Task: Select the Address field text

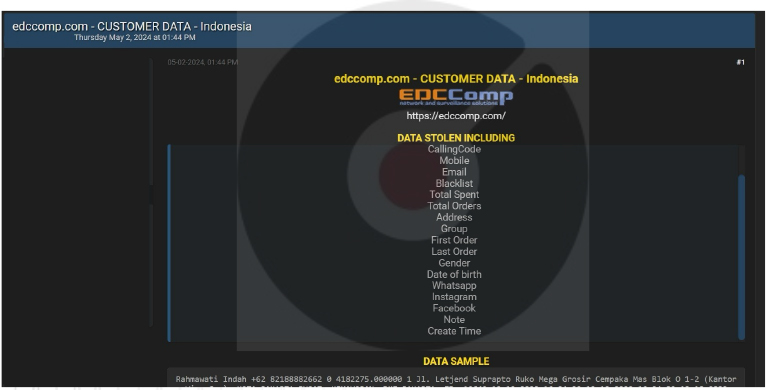Action: click(454, 217)
